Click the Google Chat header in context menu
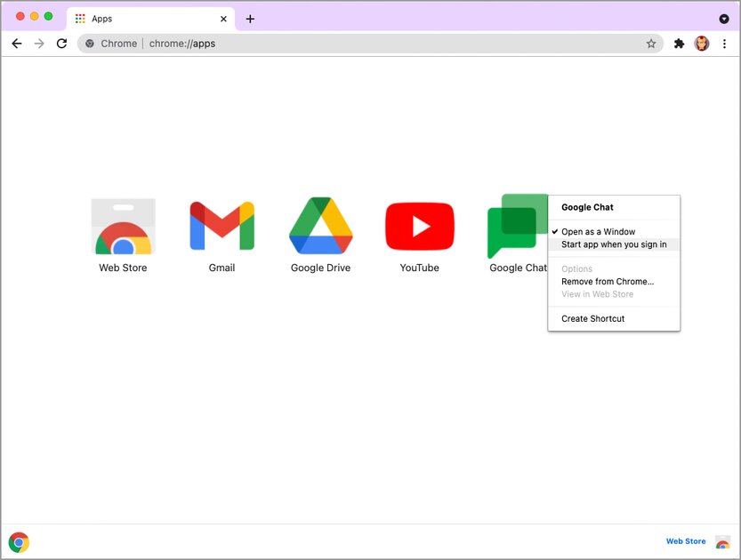The width and height of the screenshot is (741, 560). click(587, 207)
